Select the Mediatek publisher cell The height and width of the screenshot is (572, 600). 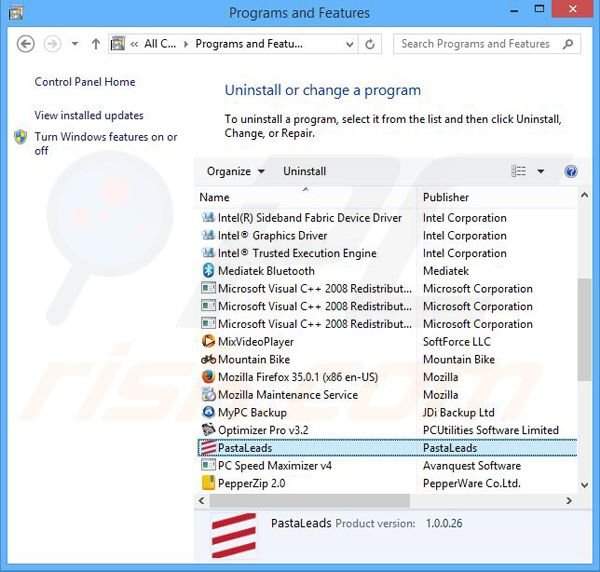pos(446,271)
